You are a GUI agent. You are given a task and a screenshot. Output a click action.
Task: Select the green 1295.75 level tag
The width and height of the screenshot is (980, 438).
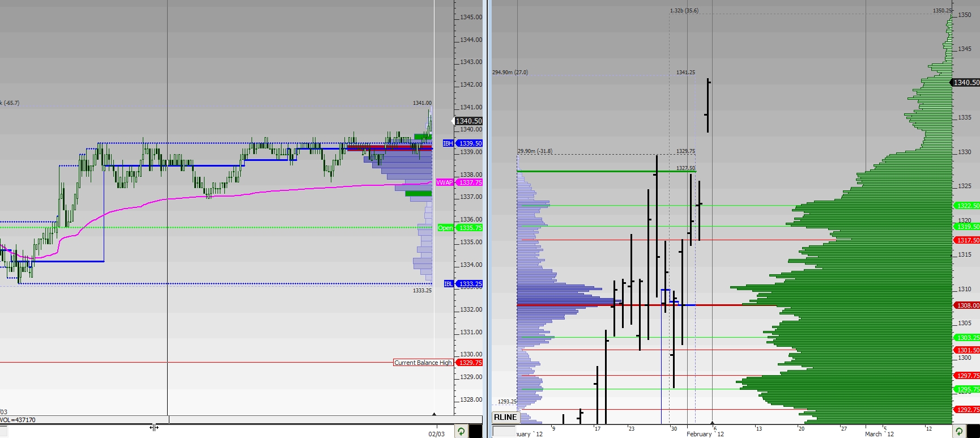966,389
